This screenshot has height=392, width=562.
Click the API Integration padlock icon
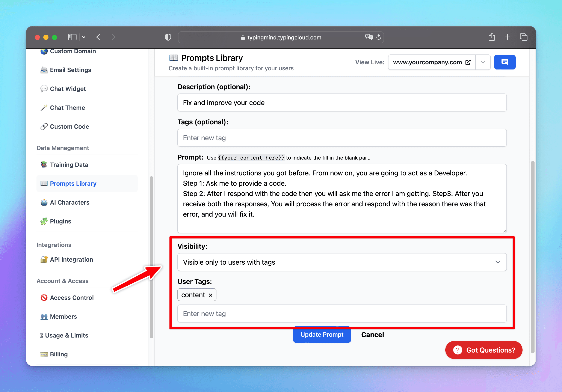pyautogui.click(x=44, y=259)
